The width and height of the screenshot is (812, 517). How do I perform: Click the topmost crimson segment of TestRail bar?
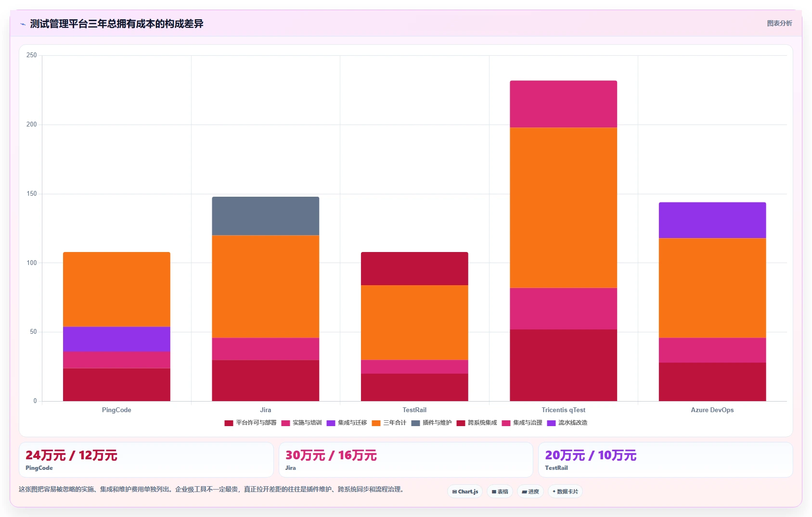click(x=414, y=269)
